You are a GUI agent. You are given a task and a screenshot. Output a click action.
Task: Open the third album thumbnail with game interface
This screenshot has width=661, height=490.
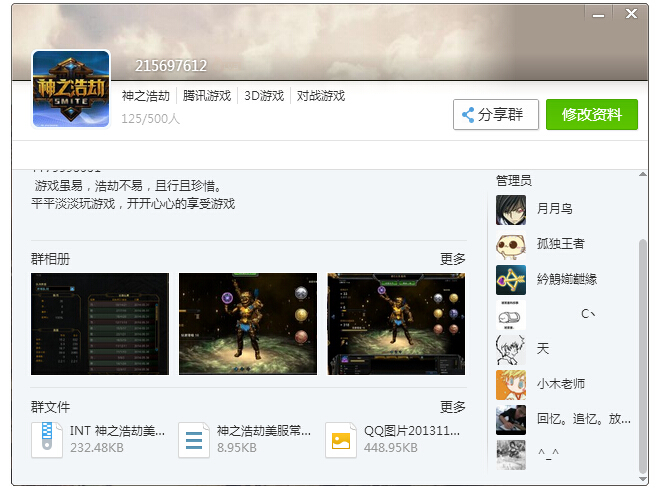click(x=396, y=324)
